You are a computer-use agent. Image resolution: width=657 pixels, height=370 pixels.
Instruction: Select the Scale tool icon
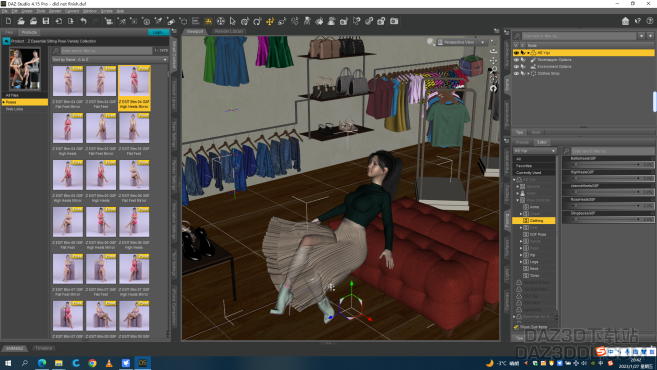pos(282,21)
